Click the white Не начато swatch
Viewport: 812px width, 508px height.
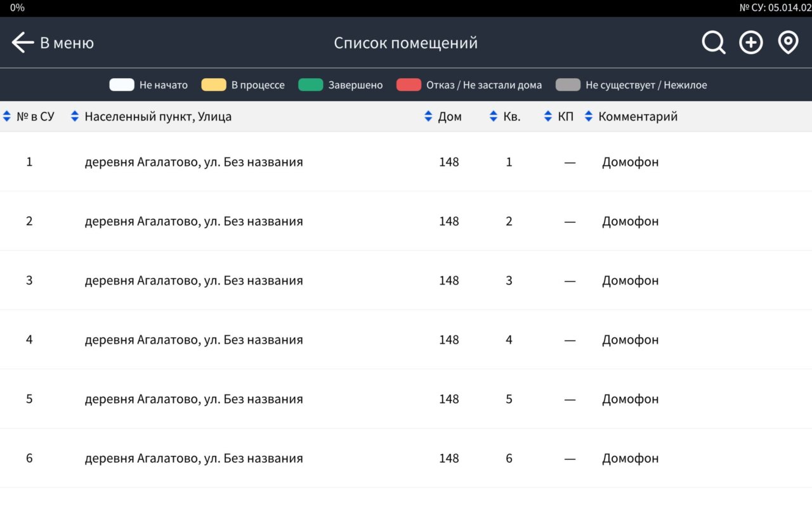122,85
